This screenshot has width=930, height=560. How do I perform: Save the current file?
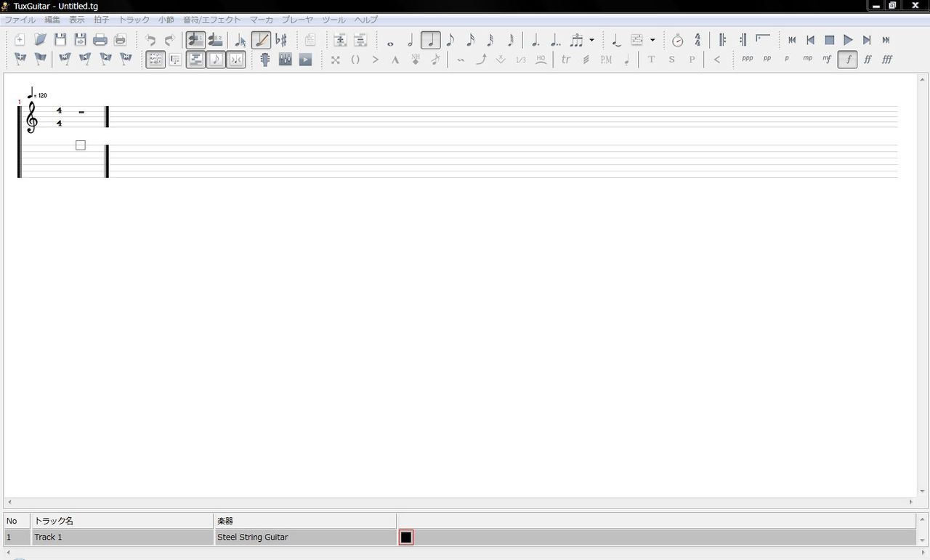point(60,40)
